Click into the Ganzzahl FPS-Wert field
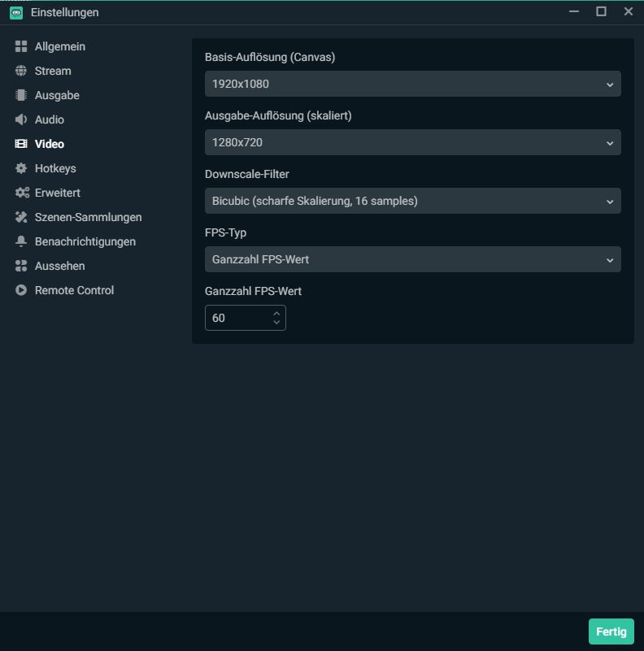 click(x=236, y=318)
